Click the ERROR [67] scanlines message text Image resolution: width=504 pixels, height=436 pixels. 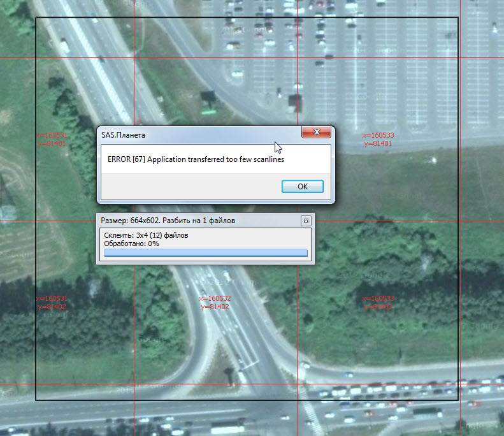(x=196, y=159)
